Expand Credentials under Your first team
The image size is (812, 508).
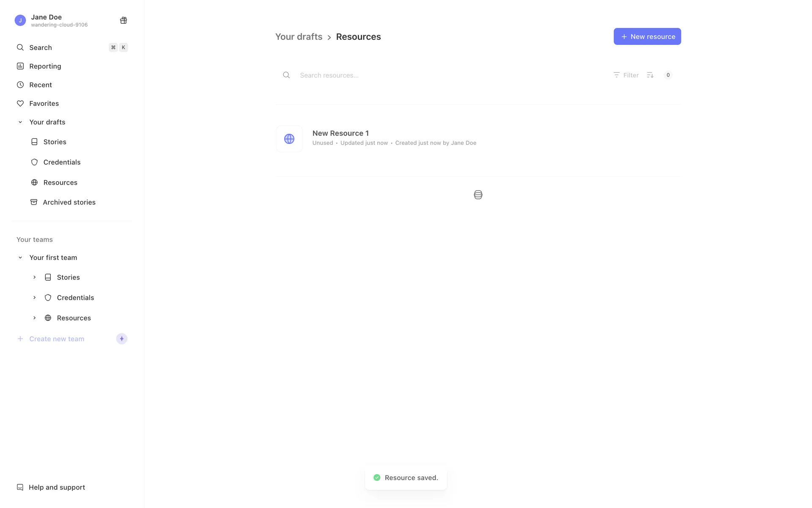[34, 298]
